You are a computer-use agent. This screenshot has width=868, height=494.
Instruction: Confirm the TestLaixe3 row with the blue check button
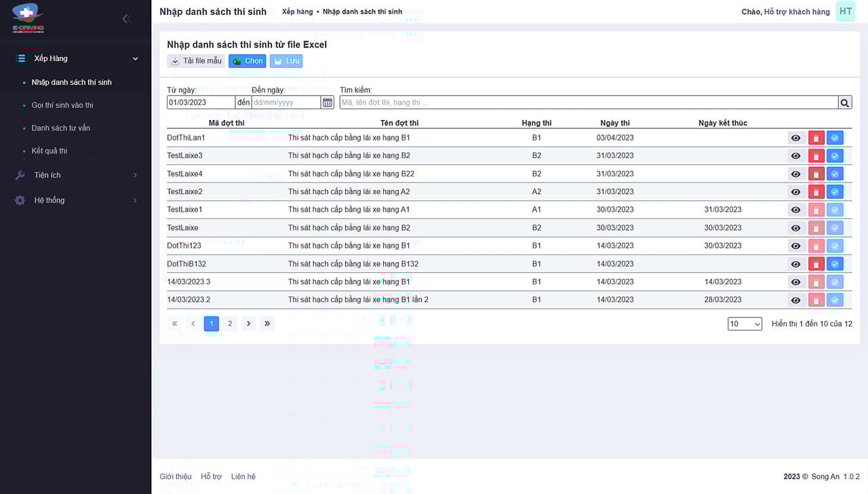click(835, 156)
